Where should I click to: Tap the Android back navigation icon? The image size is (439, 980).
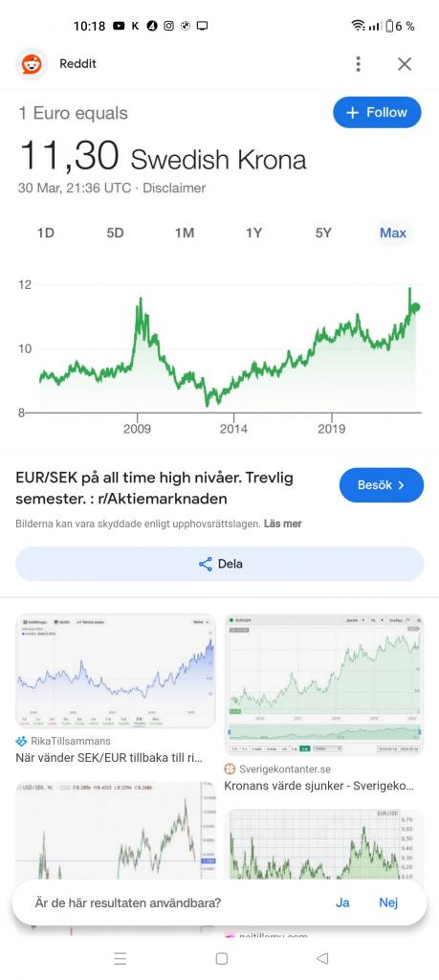[x=322, y=958]
